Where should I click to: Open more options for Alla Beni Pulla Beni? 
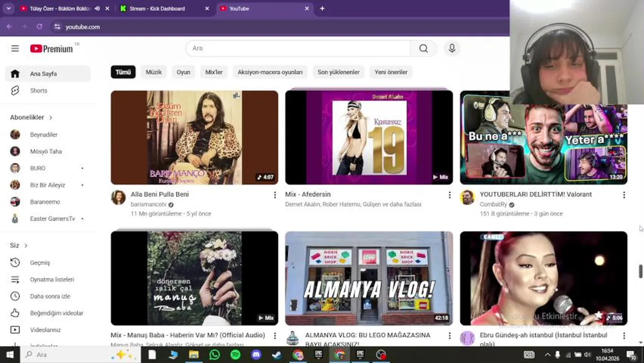coord(275,195)
